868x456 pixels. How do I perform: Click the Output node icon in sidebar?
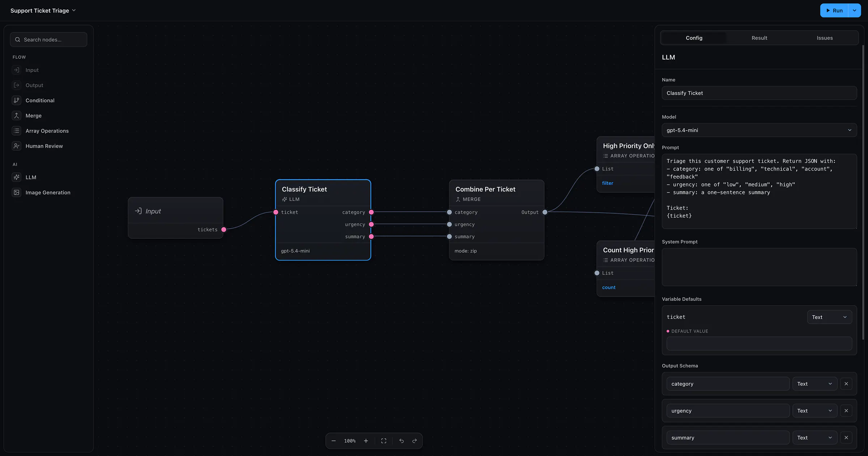[16, 85]
